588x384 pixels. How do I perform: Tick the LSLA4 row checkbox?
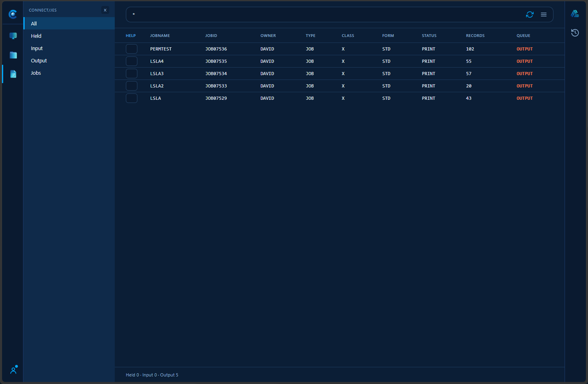(x=131, y=61)
